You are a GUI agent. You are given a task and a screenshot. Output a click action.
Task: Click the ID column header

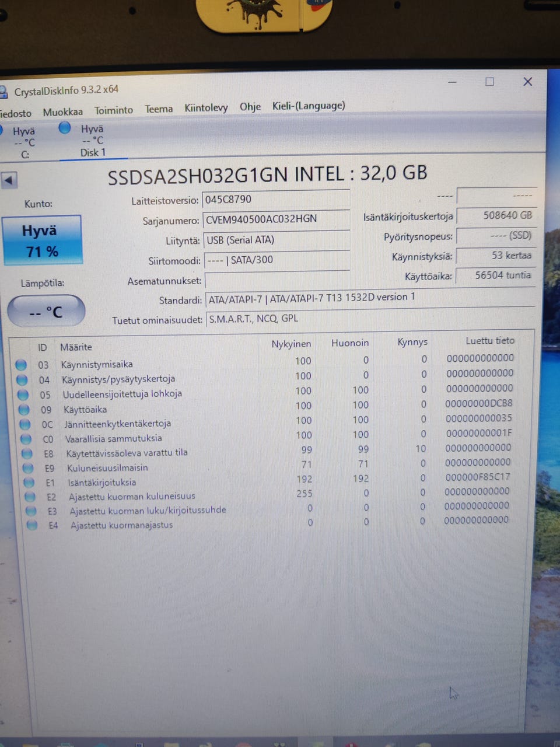click(x=42, y=348)
